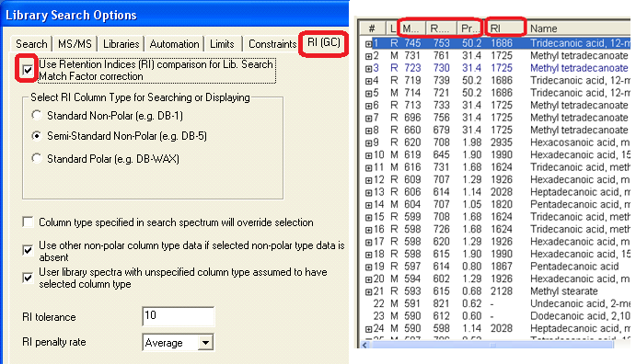The width and height of the screenshot is (636, 364).
Task: Select Semi-Standard Non-Polar (DB-5) radio button
Action: click(x=37, y=136)
